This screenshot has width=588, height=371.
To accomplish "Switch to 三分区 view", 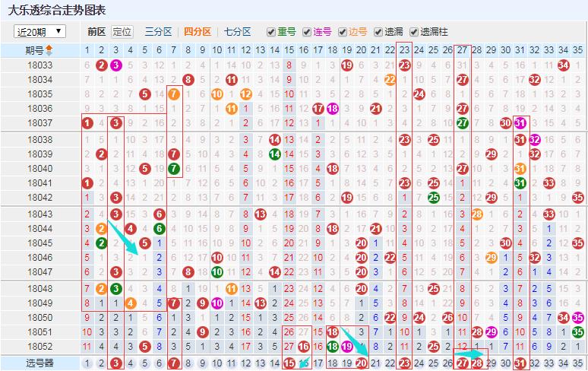I will (158, 31).
